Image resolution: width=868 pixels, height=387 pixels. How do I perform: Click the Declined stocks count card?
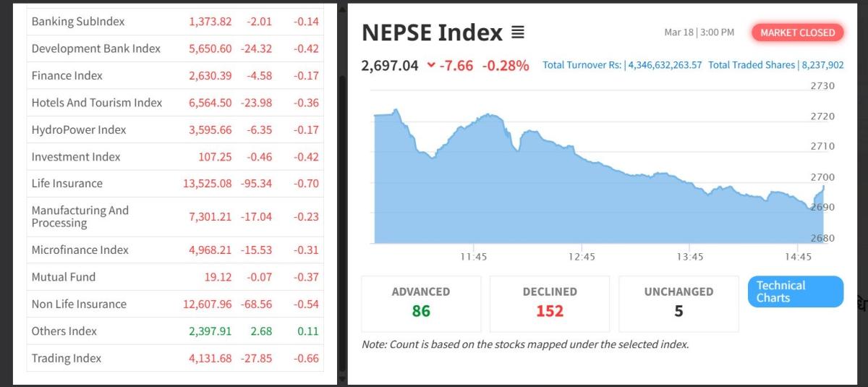point(550,302)
